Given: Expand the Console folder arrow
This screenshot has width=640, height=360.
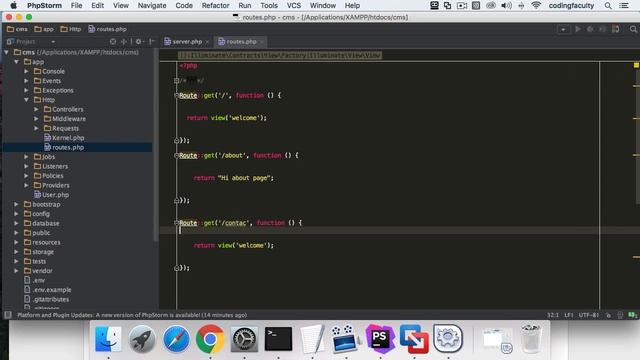Looking at the screenshot, I should [27, 71].
